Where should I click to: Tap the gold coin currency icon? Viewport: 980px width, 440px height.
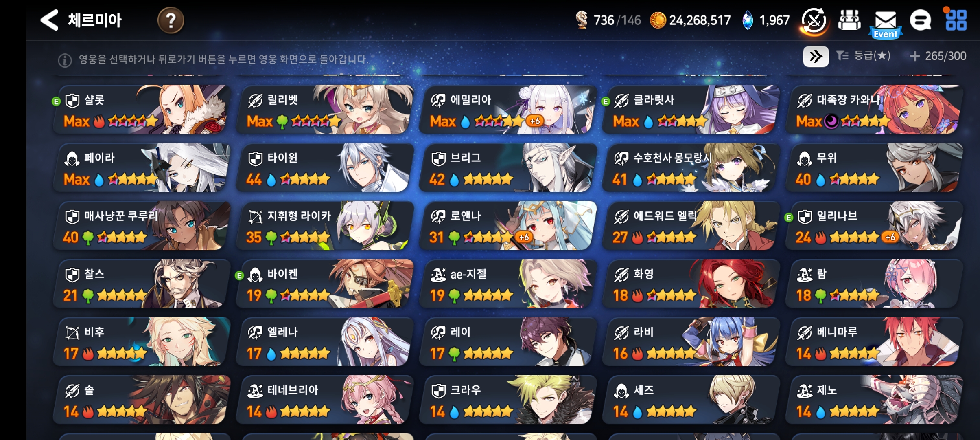click(657, 20)
